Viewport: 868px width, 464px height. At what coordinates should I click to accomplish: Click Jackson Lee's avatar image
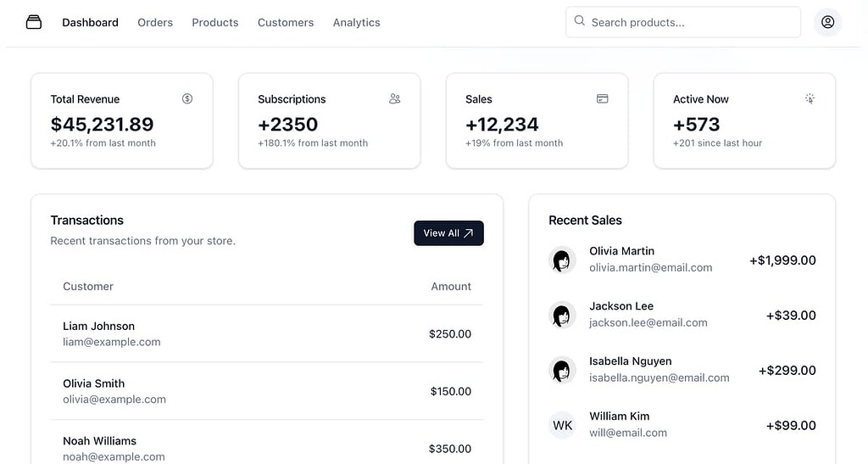562,315
